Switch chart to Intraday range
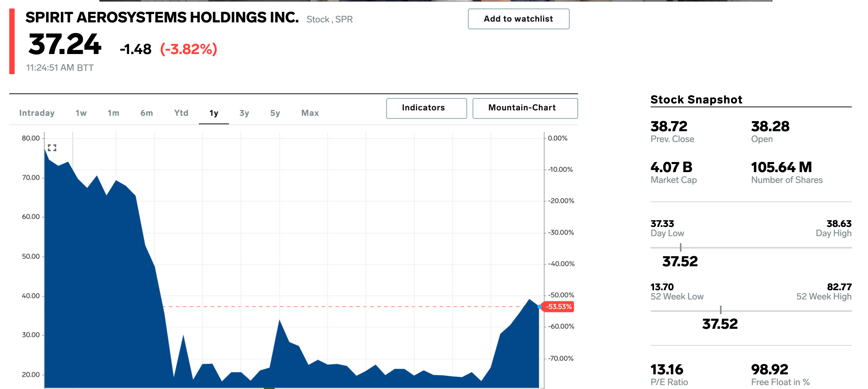This screenshot has width=868, height=389. [37, 113]
